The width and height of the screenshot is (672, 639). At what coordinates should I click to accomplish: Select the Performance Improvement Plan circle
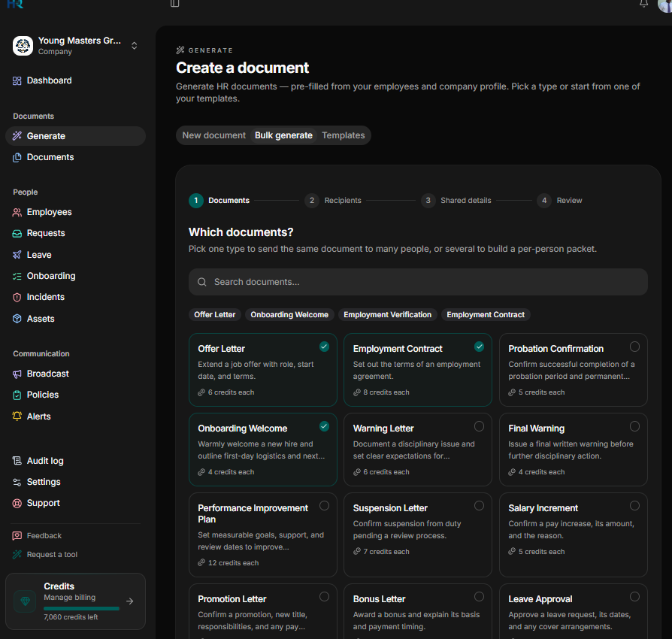click(325, 506)
